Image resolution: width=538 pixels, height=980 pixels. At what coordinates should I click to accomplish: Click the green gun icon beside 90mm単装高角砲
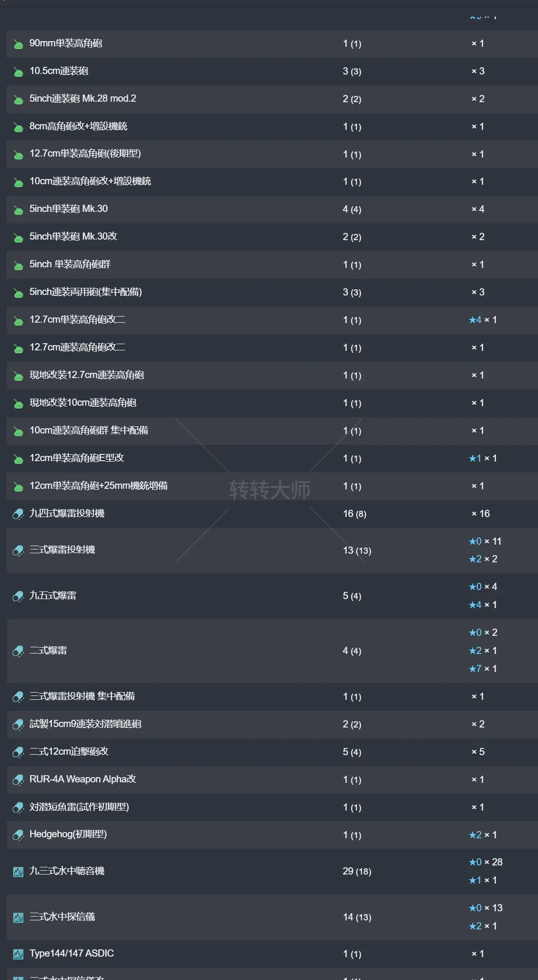[x=18, y=44]
